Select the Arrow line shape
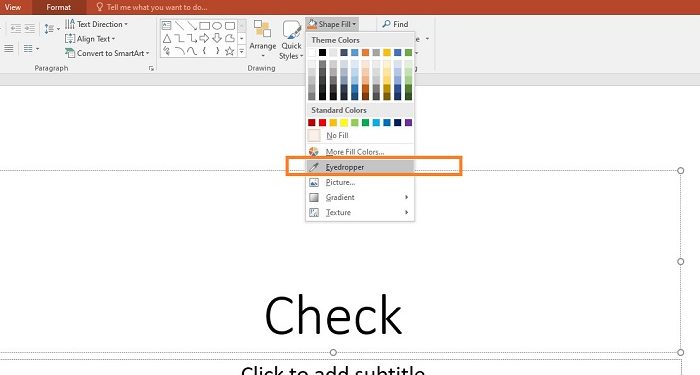700x375 pixels. tap(192, 26)
